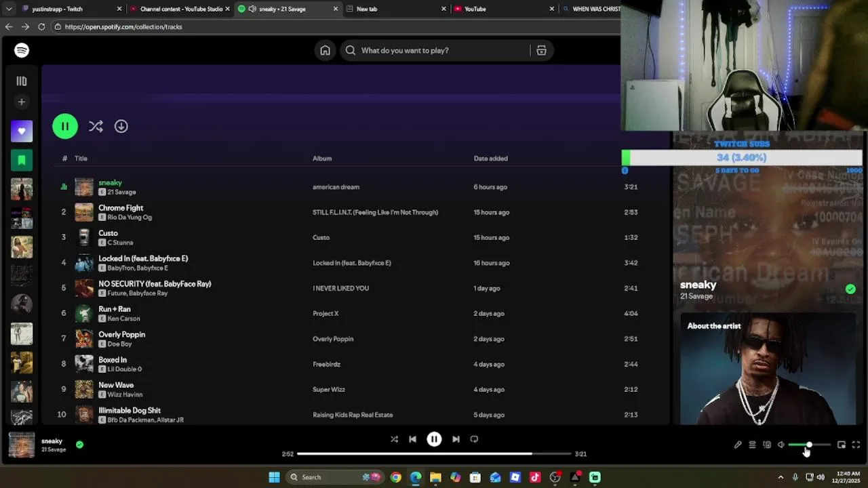Switch to 'Channel content - YouTube Studio' tab
The width and height of the screenshot is (868, 488).
(180, 9)
